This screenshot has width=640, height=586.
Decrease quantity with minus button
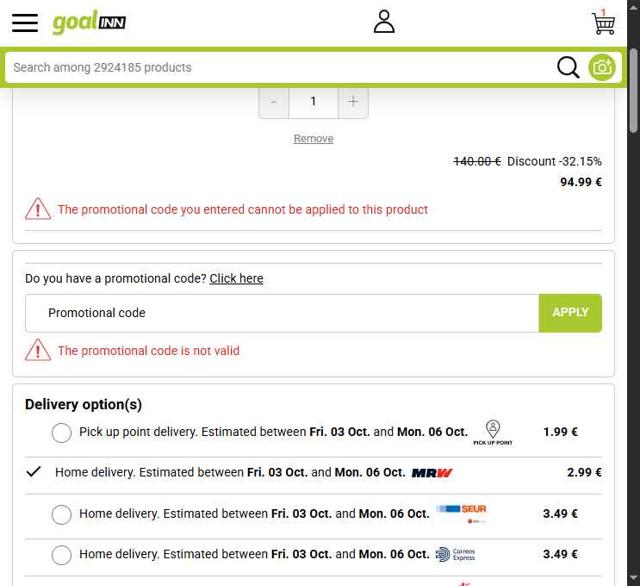coord(274,101)
